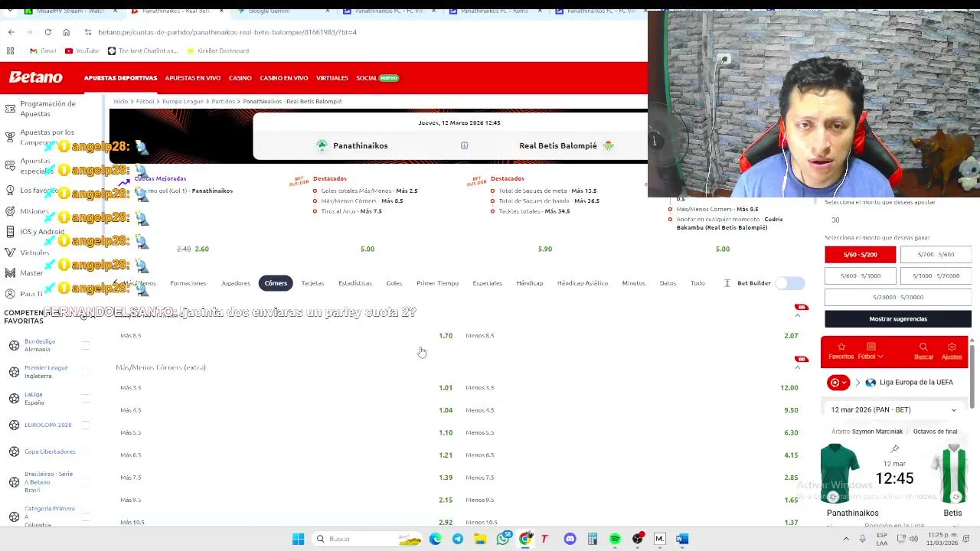Select Goles totales Más 2.5 radio option
The image size is (980, 551).
(x=315, y=191)
